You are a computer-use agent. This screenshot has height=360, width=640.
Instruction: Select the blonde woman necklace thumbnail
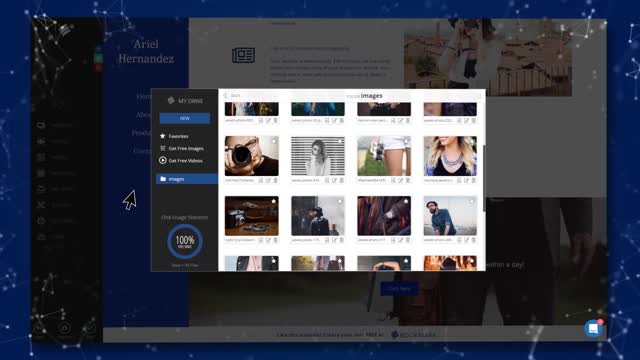pos(450,156)
